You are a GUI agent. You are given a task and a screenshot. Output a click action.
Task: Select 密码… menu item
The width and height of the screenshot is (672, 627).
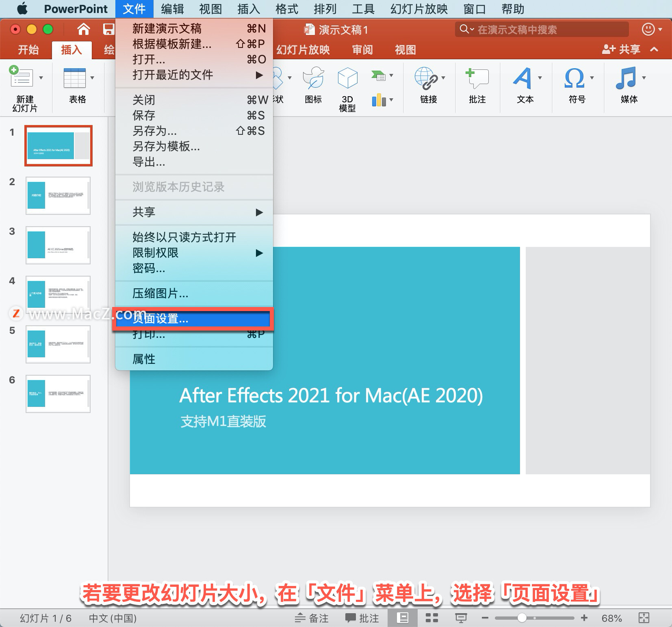click(x=194, y=268)
